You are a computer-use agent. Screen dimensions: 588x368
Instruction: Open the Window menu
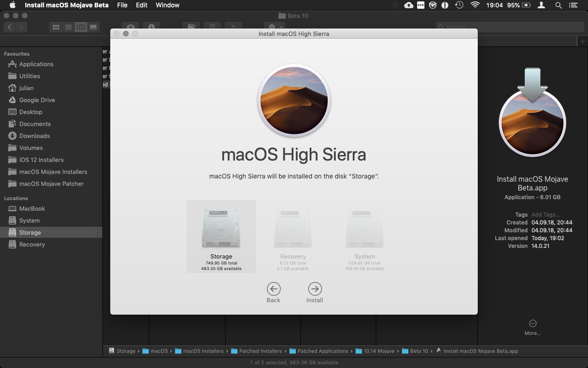[x=168, y=5]
